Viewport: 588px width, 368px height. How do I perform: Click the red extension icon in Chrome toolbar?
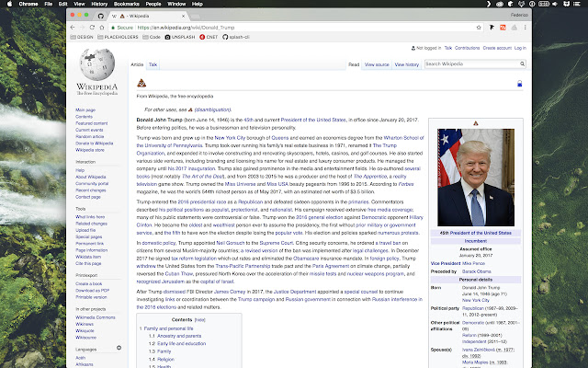pos(503,28)
